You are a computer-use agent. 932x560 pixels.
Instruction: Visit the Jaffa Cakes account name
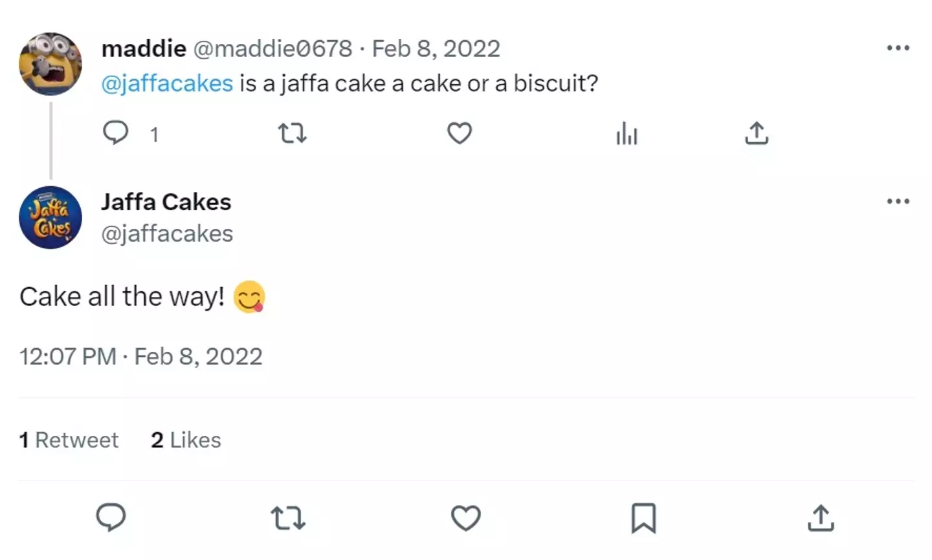166,202
